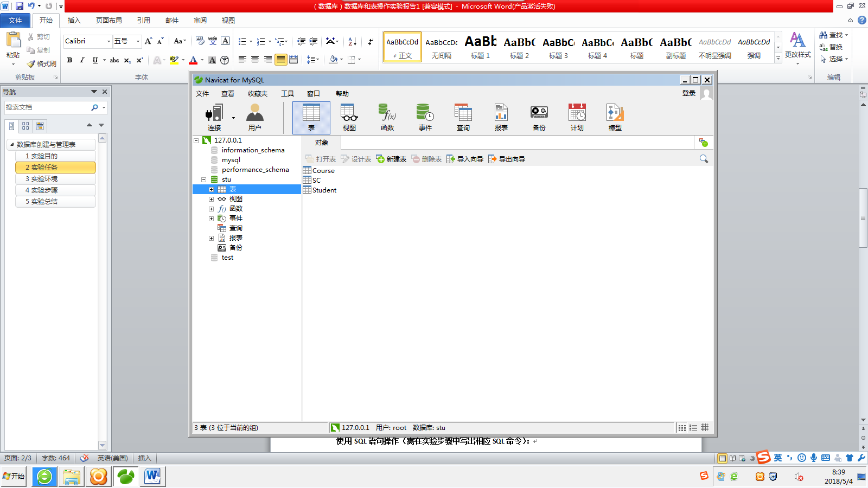Image resolution: width=868 pixels, height=488 pixels.
Task: Click Word Paste icon
Action: pos(12,40)
